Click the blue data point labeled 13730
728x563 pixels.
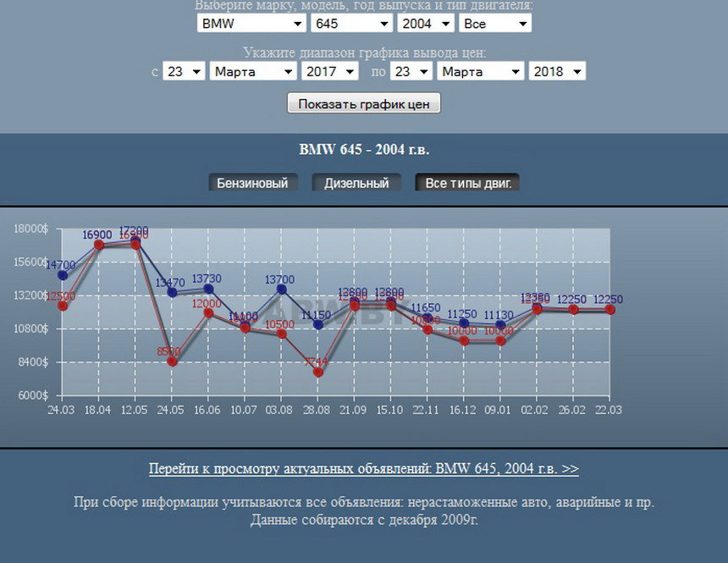tap(208, 289)
